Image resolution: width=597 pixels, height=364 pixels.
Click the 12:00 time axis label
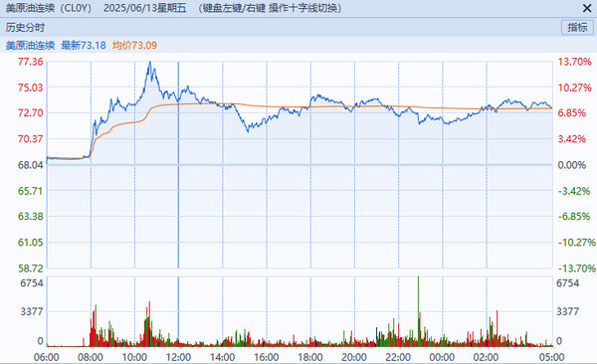tap(178, 357)
